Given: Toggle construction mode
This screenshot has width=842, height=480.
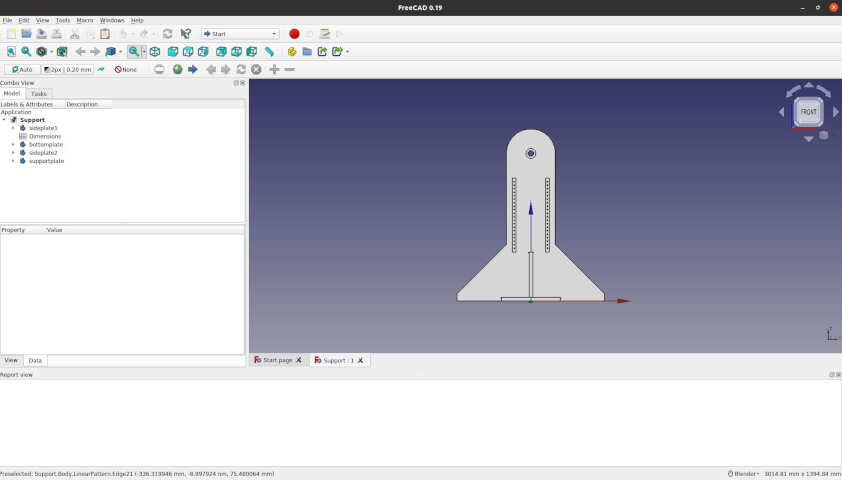Looking at the screenshot, I should coord(101,69).
